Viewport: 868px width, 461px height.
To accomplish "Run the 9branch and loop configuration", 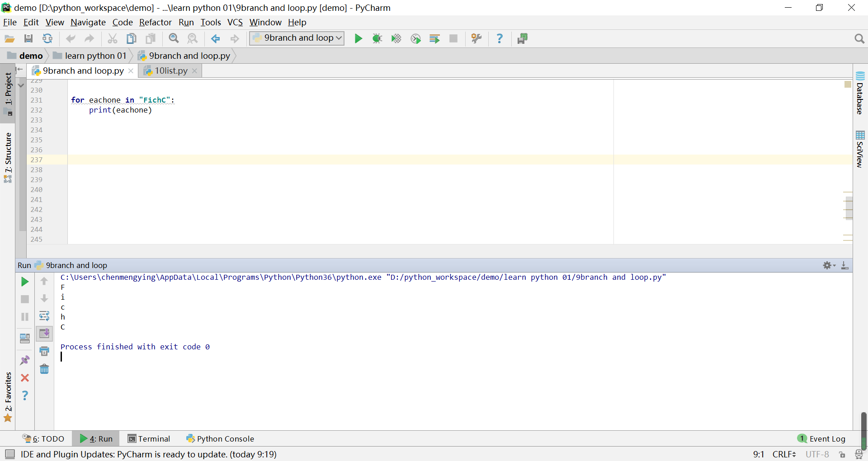I will pyautogui.click(x=359, y=39).
